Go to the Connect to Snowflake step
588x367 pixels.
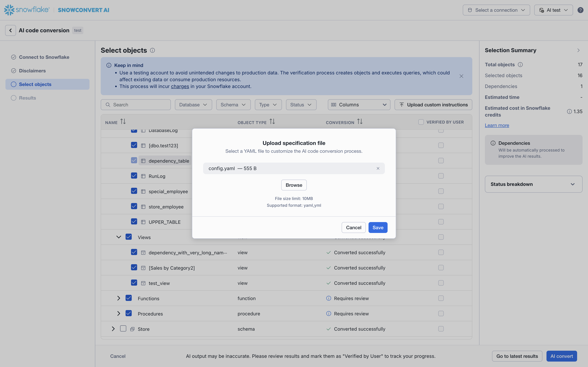[x=44, y=57]
